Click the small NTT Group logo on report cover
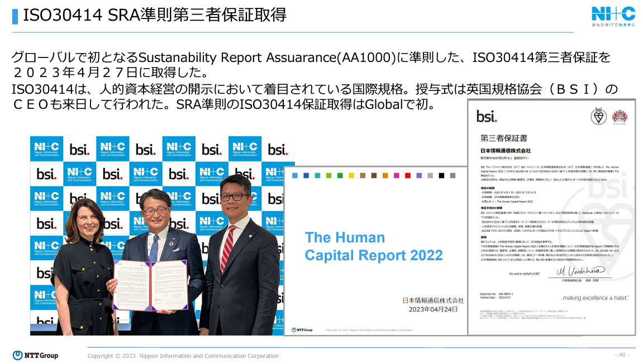Image resolution: width=643 pixels, height=364 pixels. (x=302, y=329)
